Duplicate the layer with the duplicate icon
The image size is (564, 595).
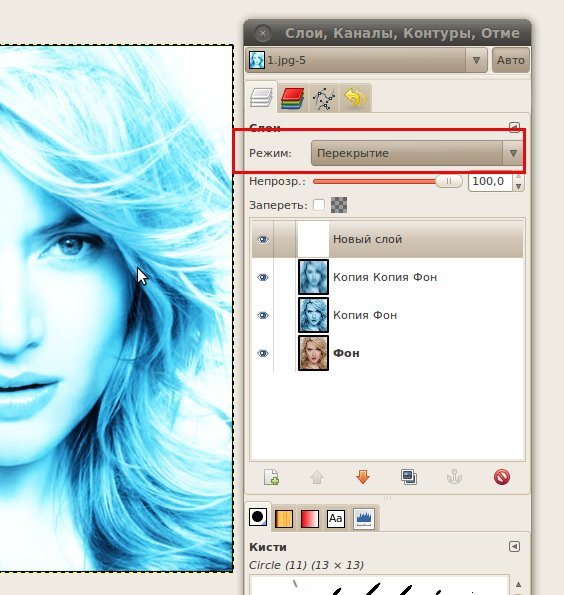pos(409,477)
